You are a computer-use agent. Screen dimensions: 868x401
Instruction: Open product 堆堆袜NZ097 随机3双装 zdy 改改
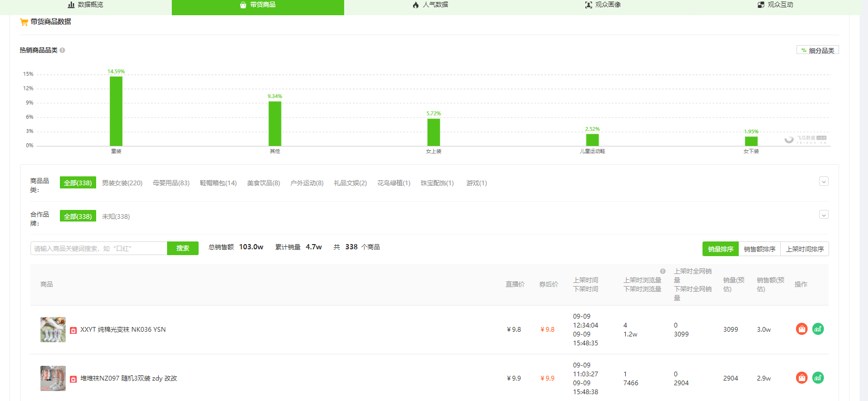[129, 378]
